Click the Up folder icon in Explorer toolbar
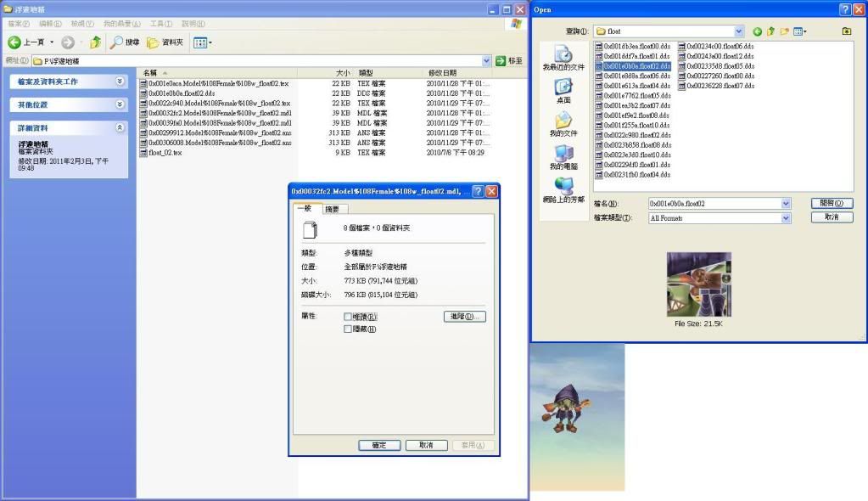Image resolution: width=868 pixels, height=501 pixels. pyautogui.click(x=95, y=42)
